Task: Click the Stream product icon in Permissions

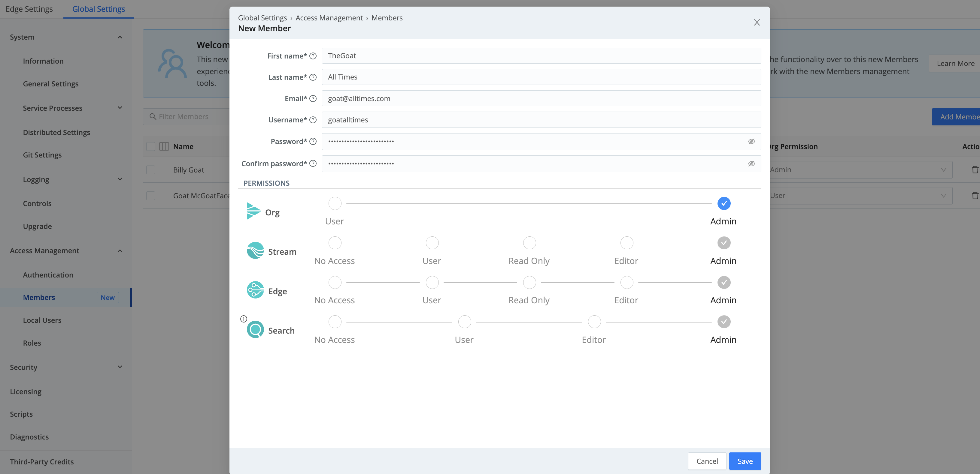Action: pos(255,250)
